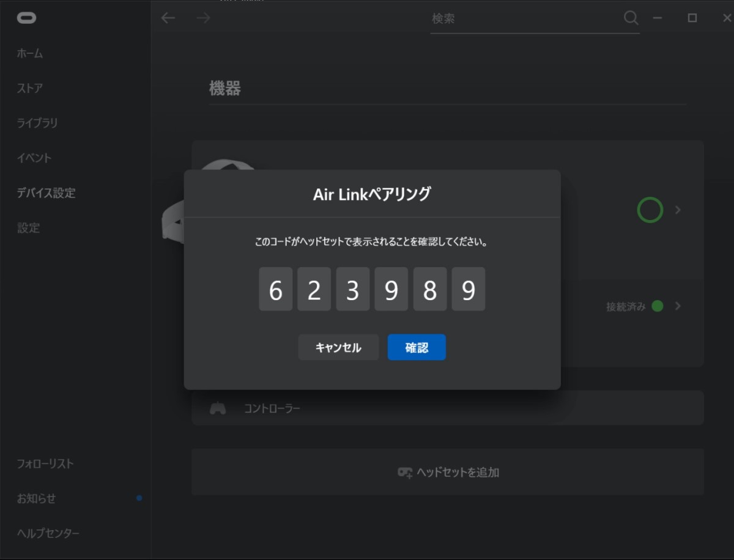This screenshot has width=734, height=560.
Task: Go back with the left arrow
Action: tap(168, 18)
